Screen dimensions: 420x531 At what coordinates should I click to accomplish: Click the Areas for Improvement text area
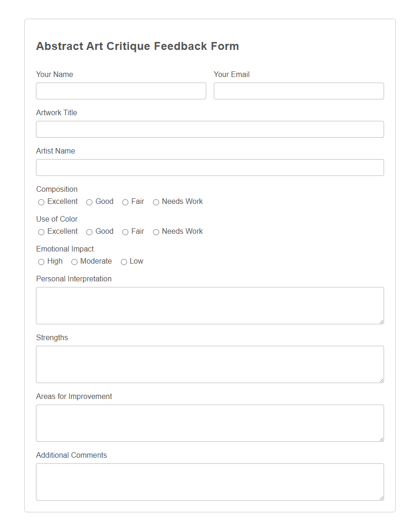pyautogui.click(x=210, y=423)
